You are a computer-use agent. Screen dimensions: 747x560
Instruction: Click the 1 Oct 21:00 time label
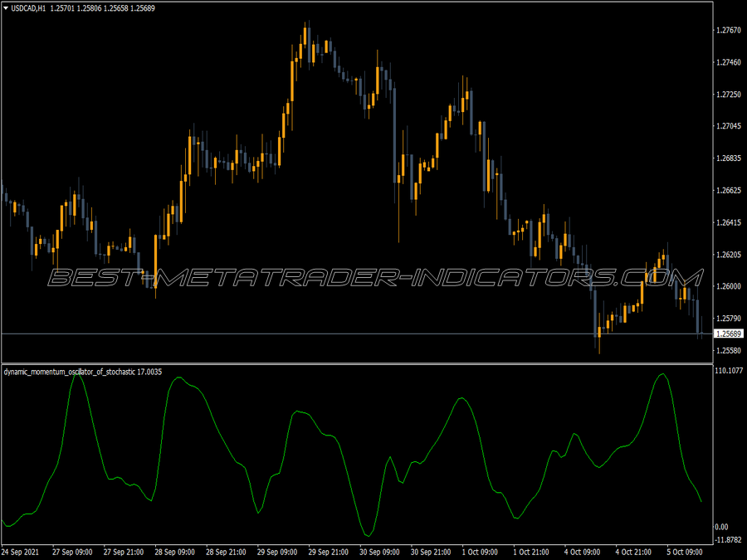coord(530,552)
